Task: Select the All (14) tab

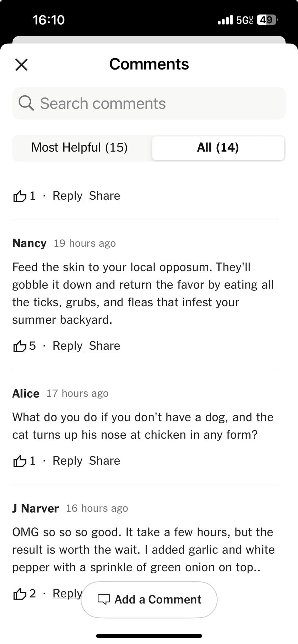Action: pos(218,148)
